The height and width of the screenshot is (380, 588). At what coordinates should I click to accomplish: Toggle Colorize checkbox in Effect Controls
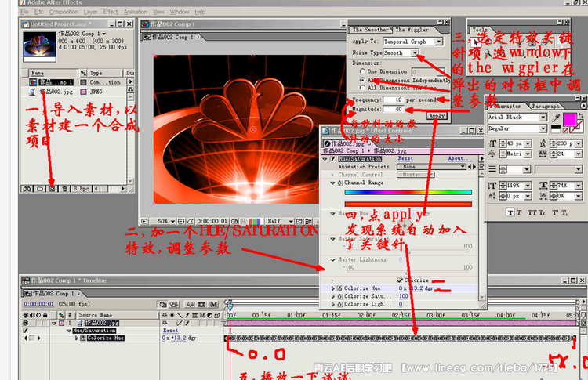pos(400,280)
